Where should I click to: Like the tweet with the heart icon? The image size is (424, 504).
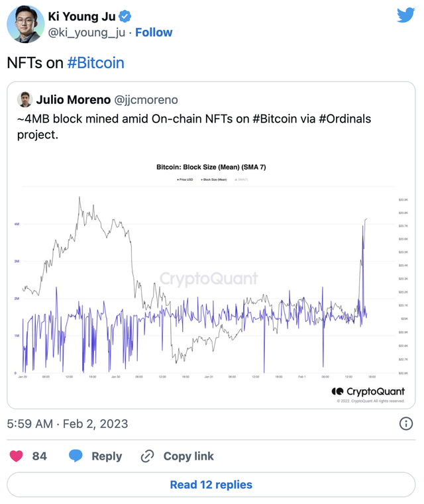pos(16,456)
